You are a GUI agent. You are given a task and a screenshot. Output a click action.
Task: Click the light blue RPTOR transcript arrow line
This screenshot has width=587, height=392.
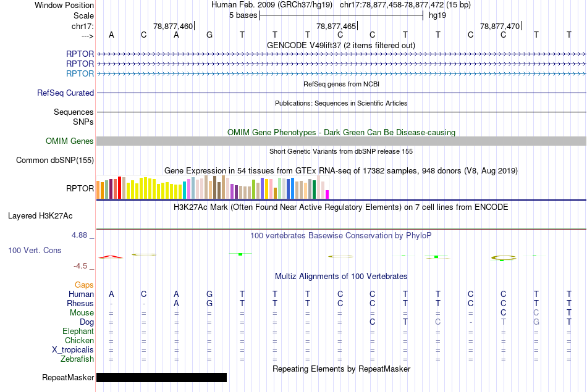tap(341, 73)
